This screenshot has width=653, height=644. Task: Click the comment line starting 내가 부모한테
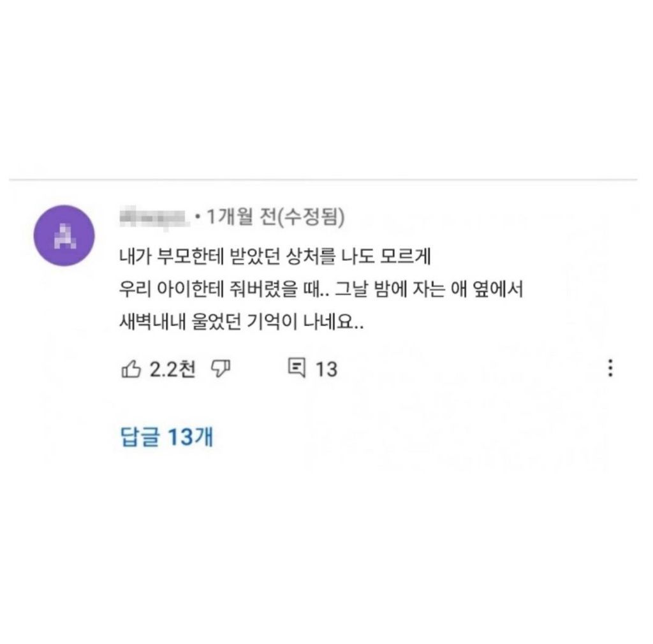coord(275,256)
